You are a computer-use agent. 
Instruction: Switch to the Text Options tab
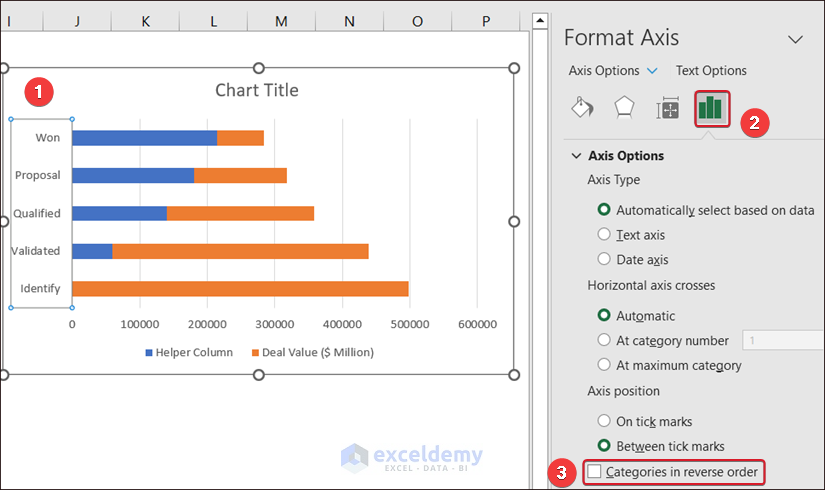(x=711, y=71)
